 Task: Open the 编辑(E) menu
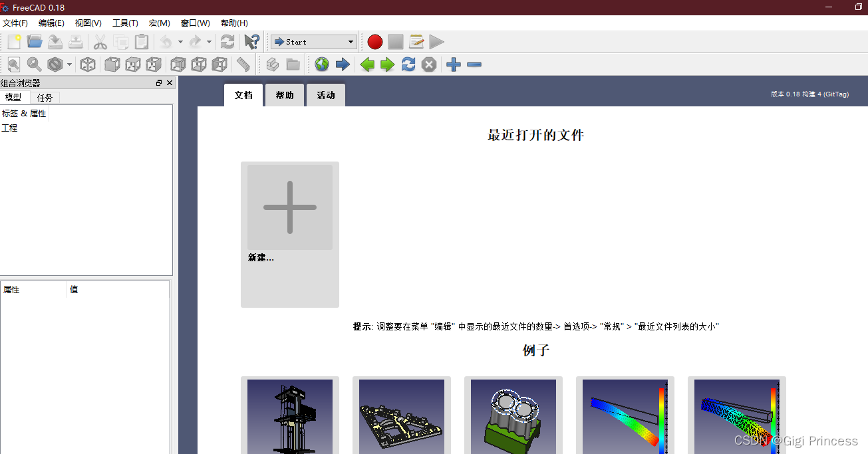(51, 23)
